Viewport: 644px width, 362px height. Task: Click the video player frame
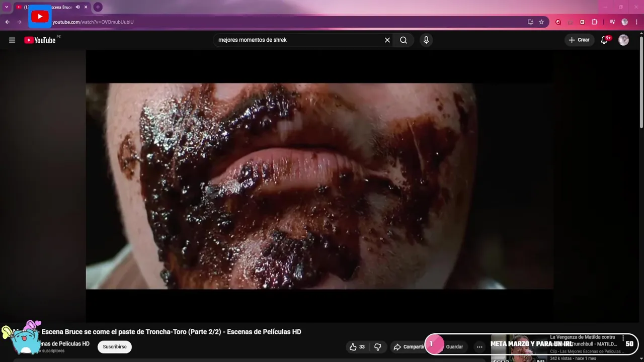pyautogui.click(x=319, y=186)
